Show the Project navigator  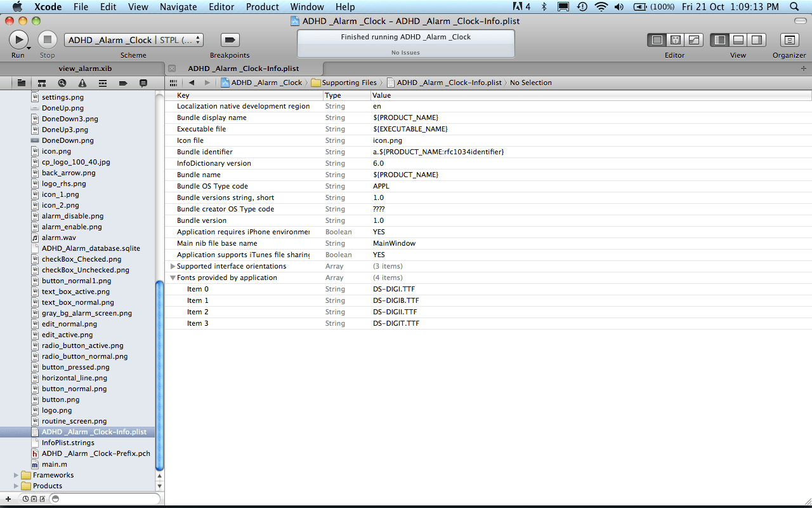22,83
